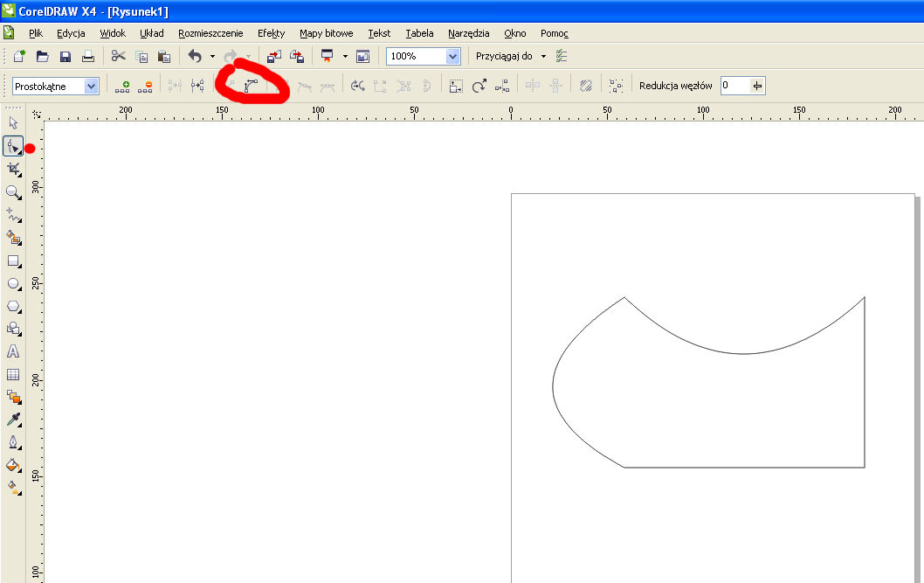Click the Add nodes button
924x583 pixels.
point(122,86)
